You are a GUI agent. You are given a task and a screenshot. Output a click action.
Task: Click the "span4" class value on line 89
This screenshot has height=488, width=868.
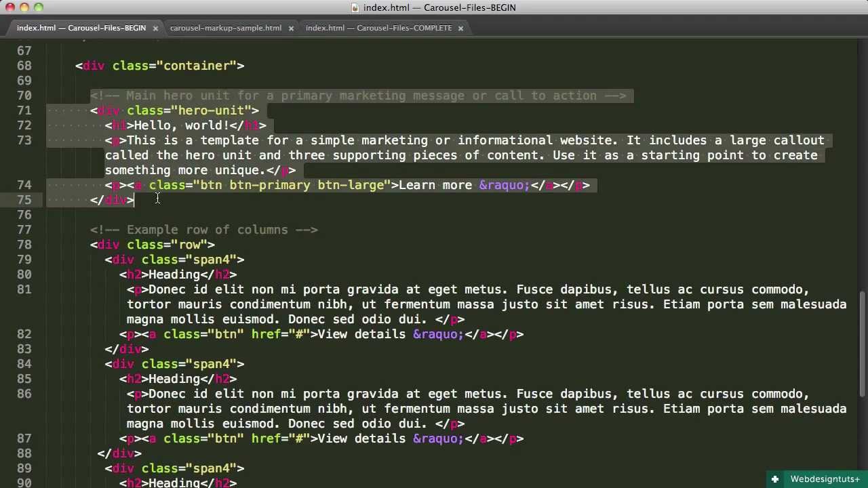212,468
